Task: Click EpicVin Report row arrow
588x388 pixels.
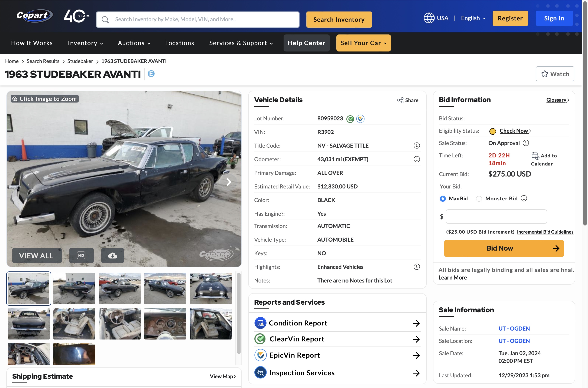Action: click(416, 355)
